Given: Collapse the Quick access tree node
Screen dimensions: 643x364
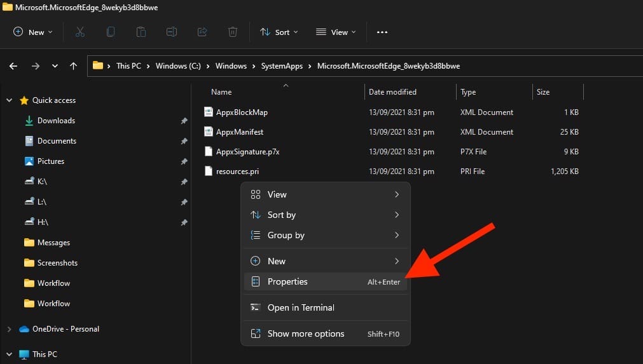Looking at the screenshot, I should pyautogui.click(x=9, y=100).
